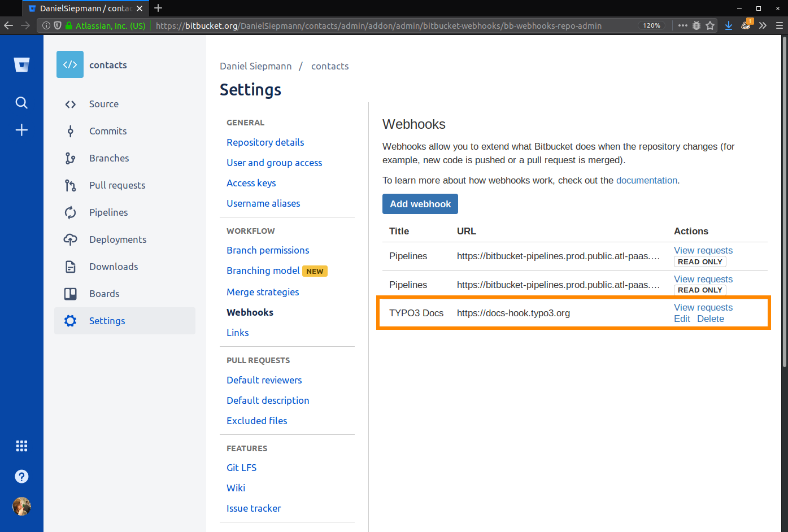Edit the TYPO3 Docs webhook
This screenshot has width=788, height=532.
[x=682, y=319]
